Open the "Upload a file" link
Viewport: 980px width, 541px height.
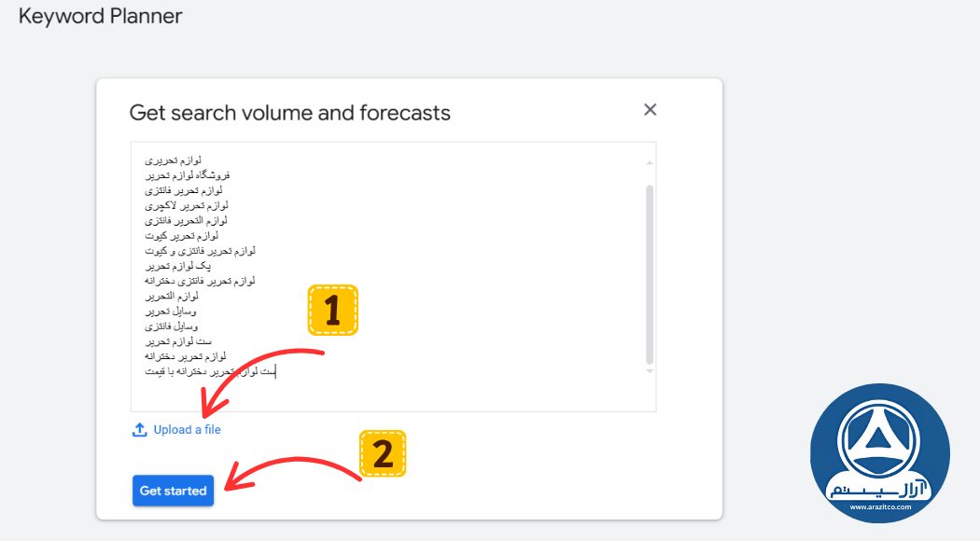(187, 430)
